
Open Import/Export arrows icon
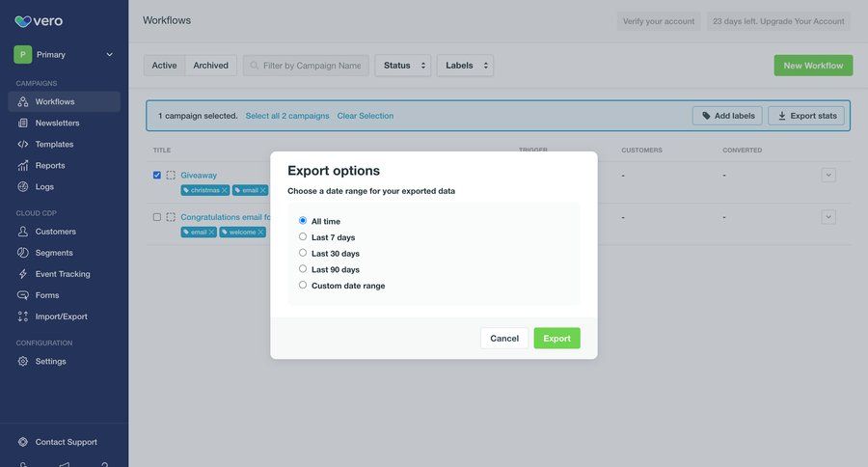point(23,316)
